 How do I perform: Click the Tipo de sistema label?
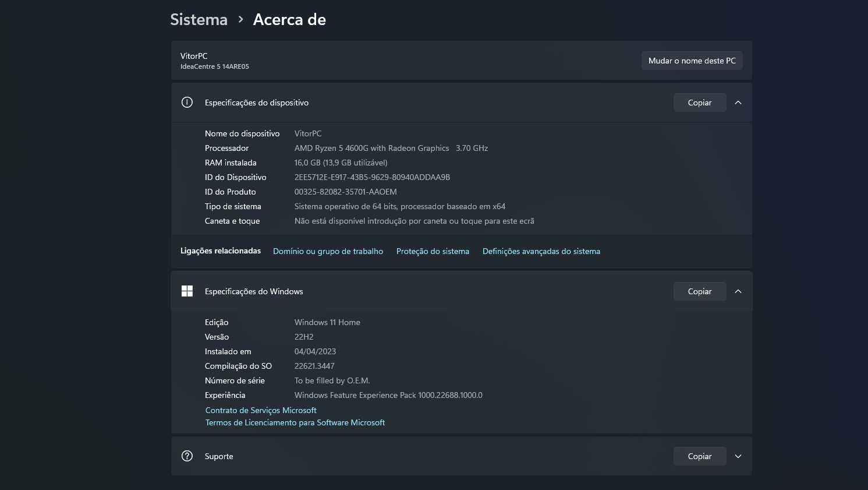(x=233, y=206)
